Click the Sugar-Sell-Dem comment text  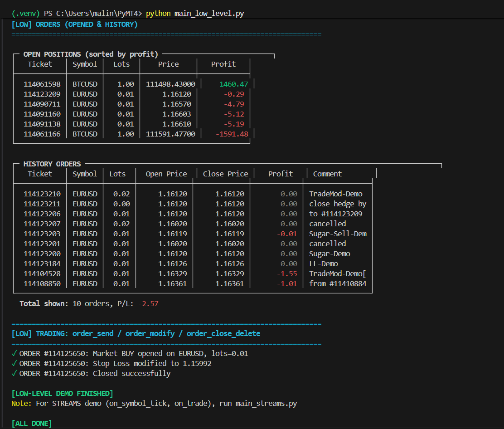(x=338, y=234)
